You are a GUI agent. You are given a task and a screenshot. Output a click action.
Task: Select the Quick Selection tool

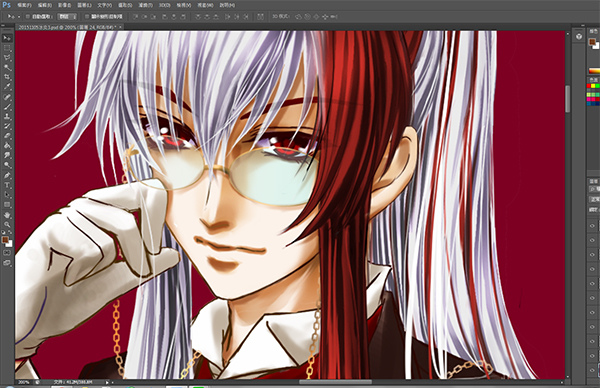(x=7, y=68)
